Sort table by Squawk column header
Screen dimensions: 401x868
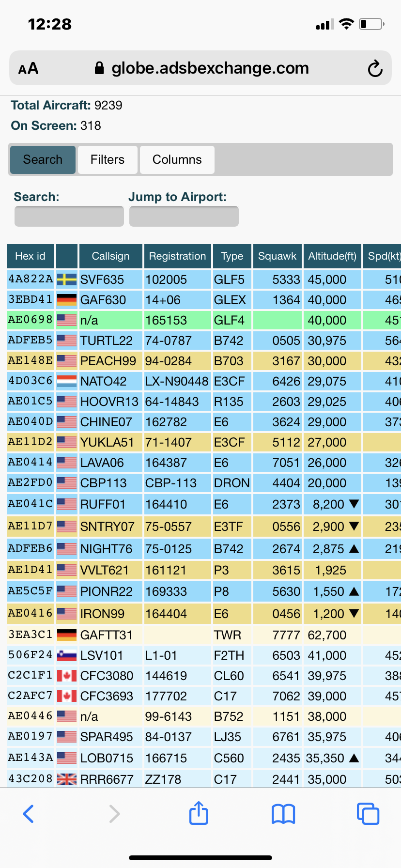tap(278, 256)
